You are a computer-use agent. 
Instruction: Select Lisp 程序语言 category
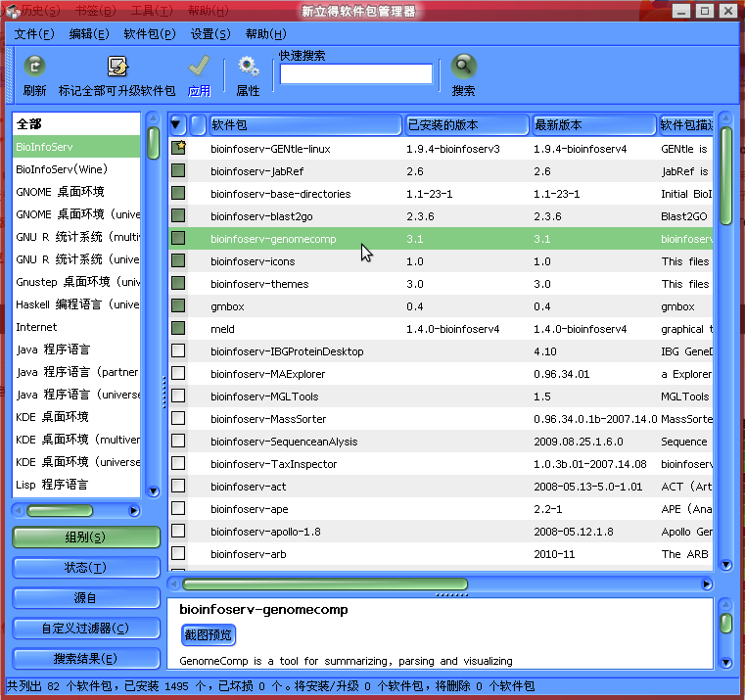tap(76, 485)
